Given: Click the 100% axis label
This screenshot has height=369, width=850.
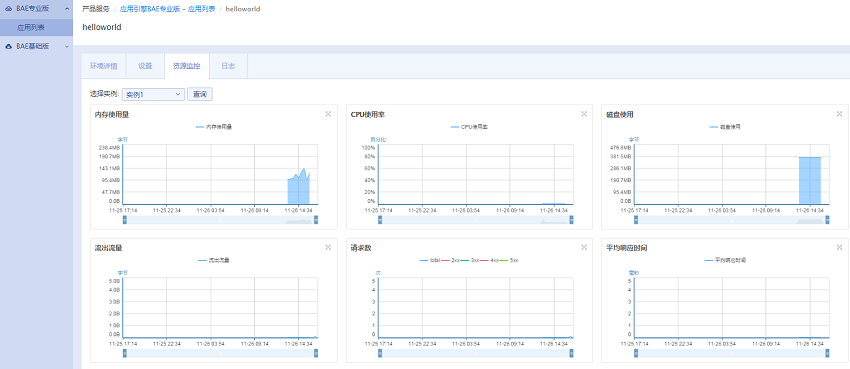Looking at the screenshot, I should [369, 147].
